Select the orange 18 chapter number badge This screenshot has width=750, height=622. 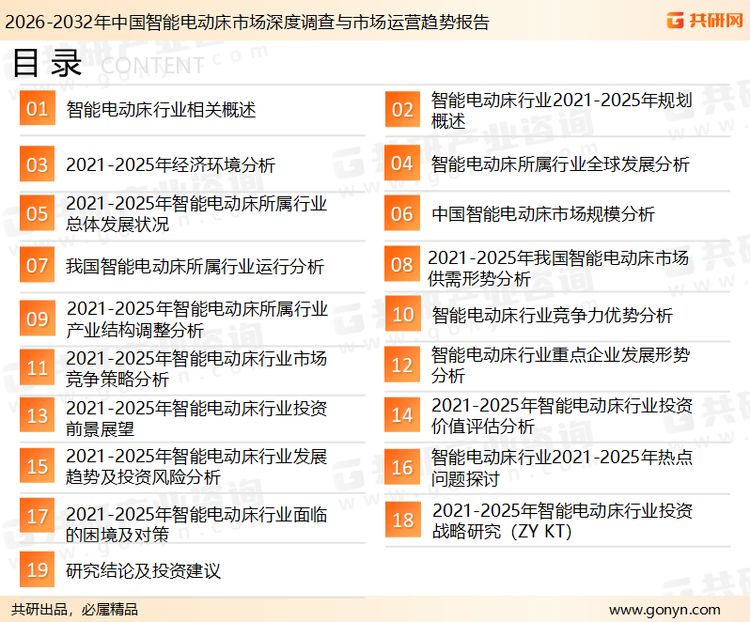tap(402, 520)
